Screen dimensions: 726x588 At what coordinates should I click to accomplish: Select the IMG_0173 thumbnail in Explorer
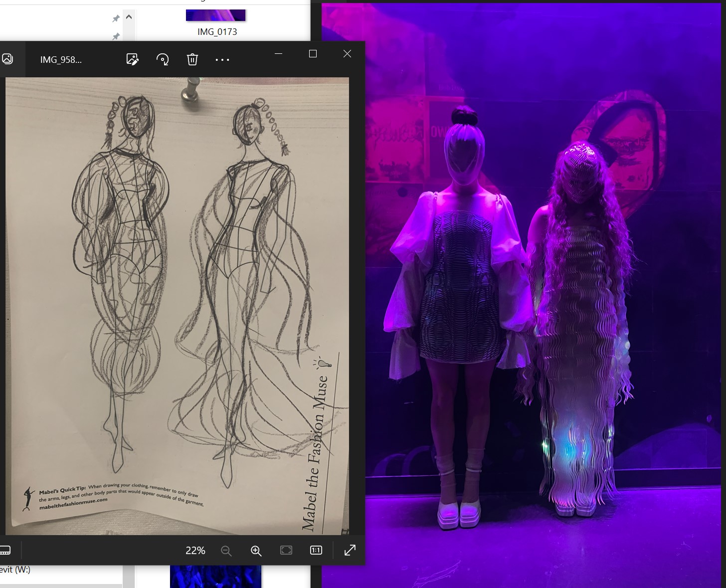pos(216,22)
